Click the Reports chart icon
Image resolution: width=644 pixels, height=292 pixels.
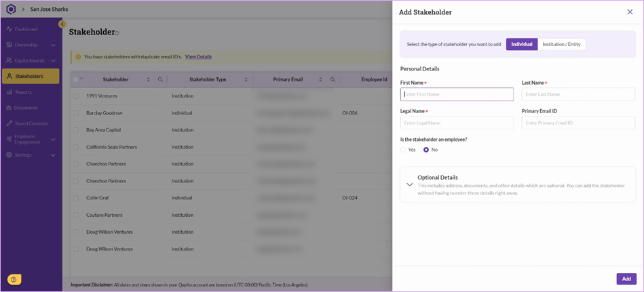click(x=10, y=92)
